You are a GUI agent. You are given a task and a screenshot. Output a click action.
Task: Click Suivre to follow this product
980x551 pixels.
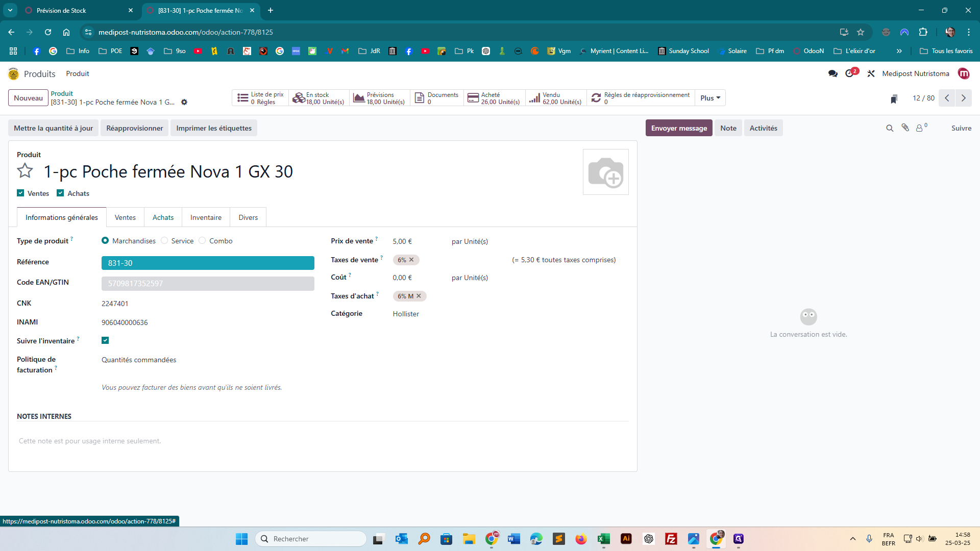tap(961, 128)
